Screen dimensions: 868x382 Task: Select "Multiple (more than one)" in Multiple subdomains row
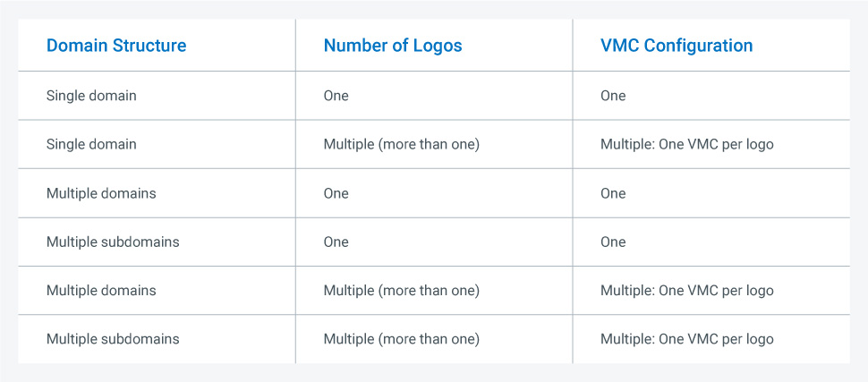[402, 339]
